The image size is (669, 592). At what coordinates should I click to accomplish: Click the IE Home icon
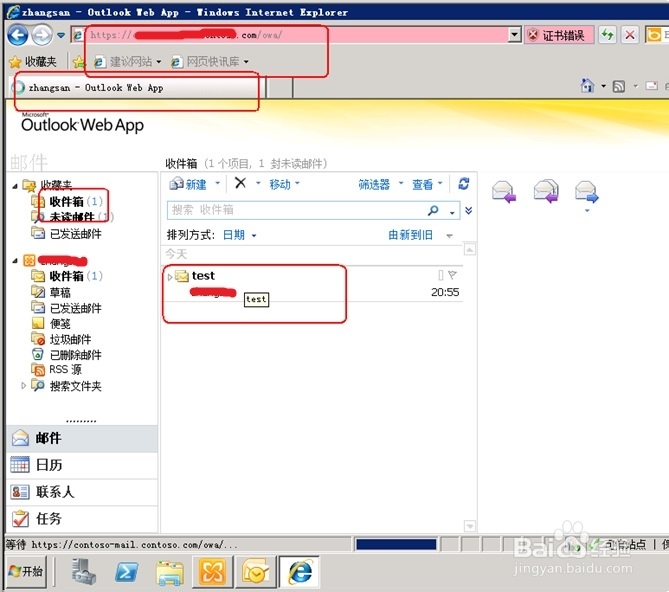(x=588, y=86)
